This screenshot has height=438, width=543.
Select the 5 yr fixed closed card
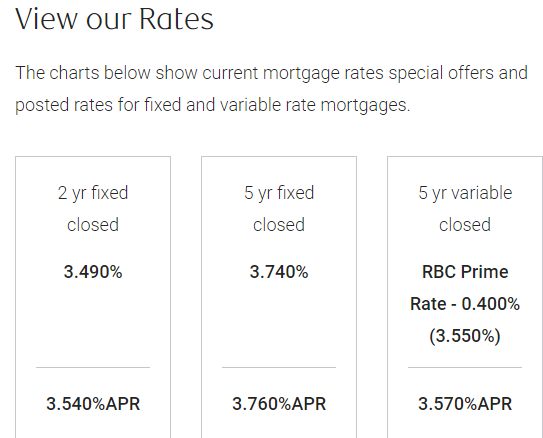pyautogui.click(x=279, y=297)
